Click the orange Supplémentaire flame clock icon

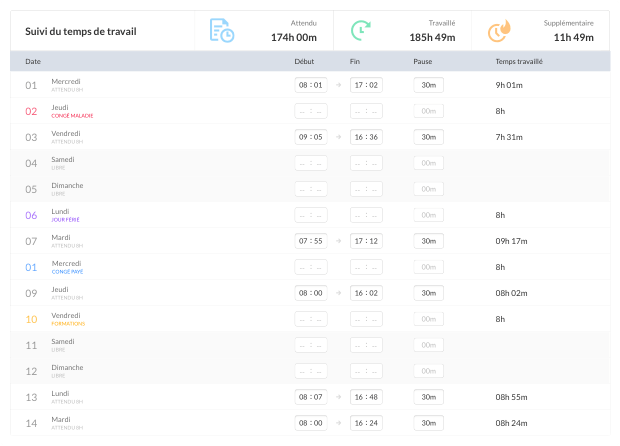coord(499,31)
